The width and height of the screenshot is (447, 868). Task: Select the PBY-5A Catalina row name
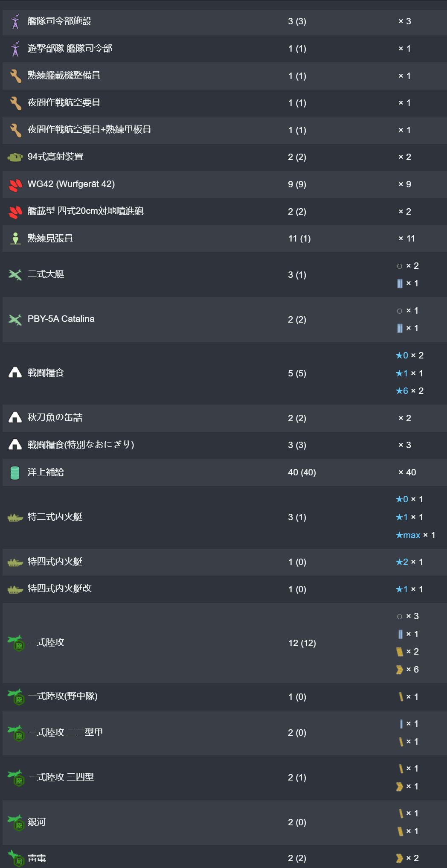[x=61, y=319]
